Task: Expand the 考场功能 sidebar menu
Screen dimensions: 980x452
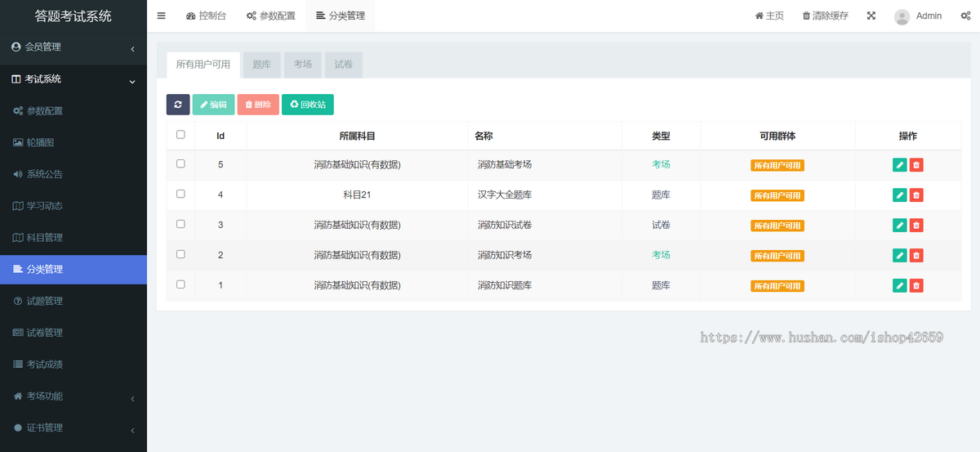Action: tap(73, 396)
